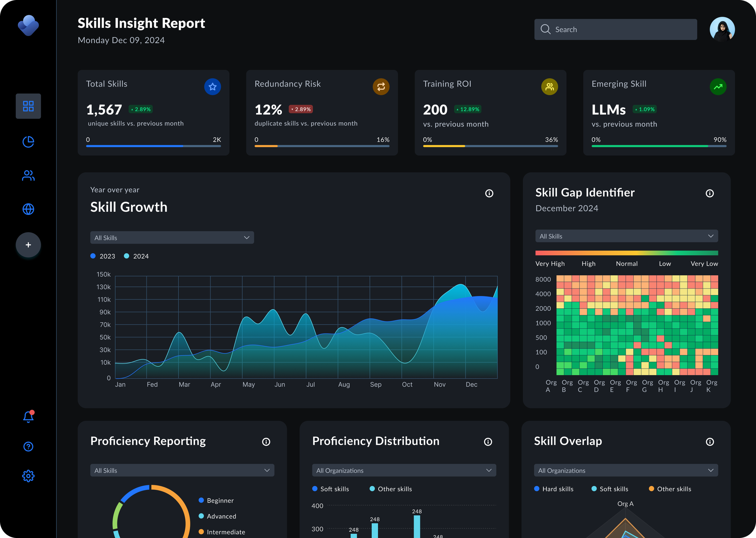
Task: Open the Skill Gap Identifier All Skills dropdown
Action: coord(626,236)
